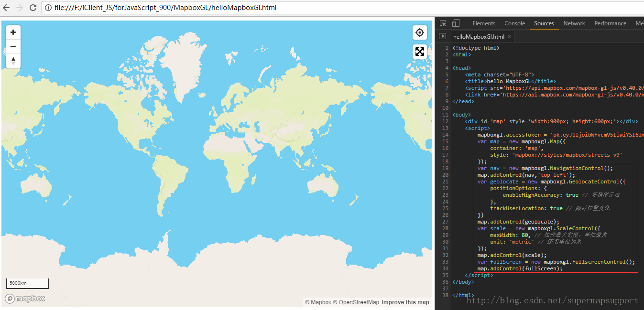Open the Mapbox logo link on the map
This screenshot has height=310, width=644.
click(x=25, y=299)
